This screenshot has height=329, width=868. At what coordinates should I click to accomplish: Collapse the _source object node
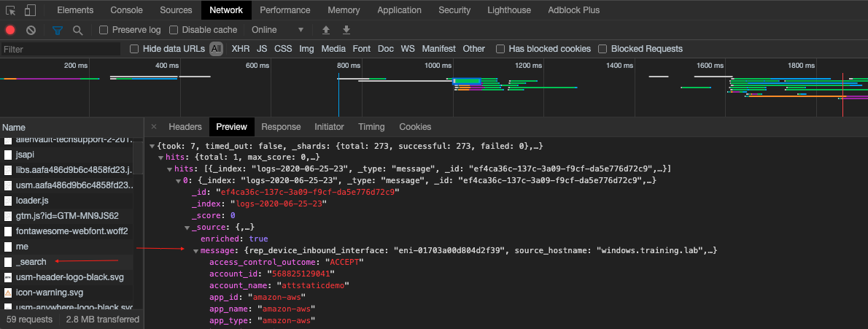click(187, 227)
